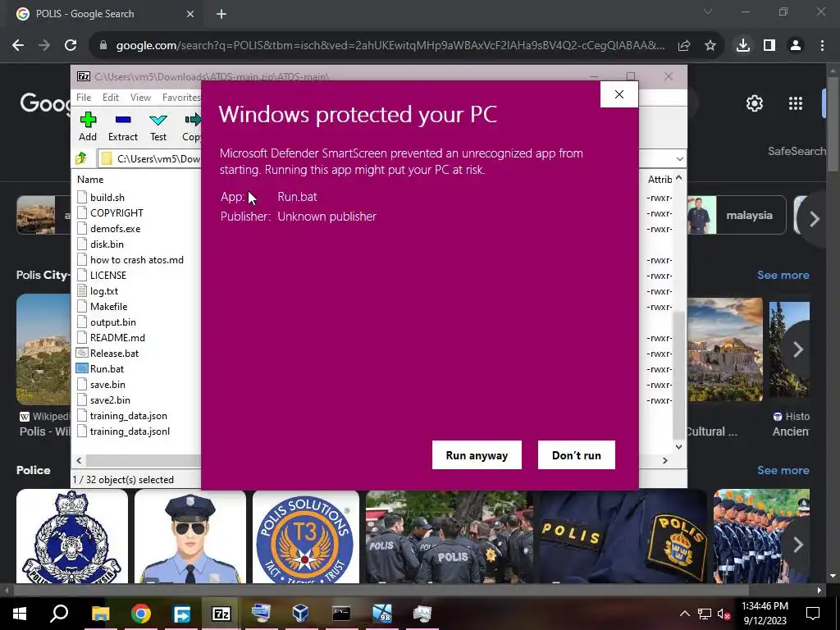
Task: Select README.md in the file list
Action: pyautogui.click(x=117, y=337)
